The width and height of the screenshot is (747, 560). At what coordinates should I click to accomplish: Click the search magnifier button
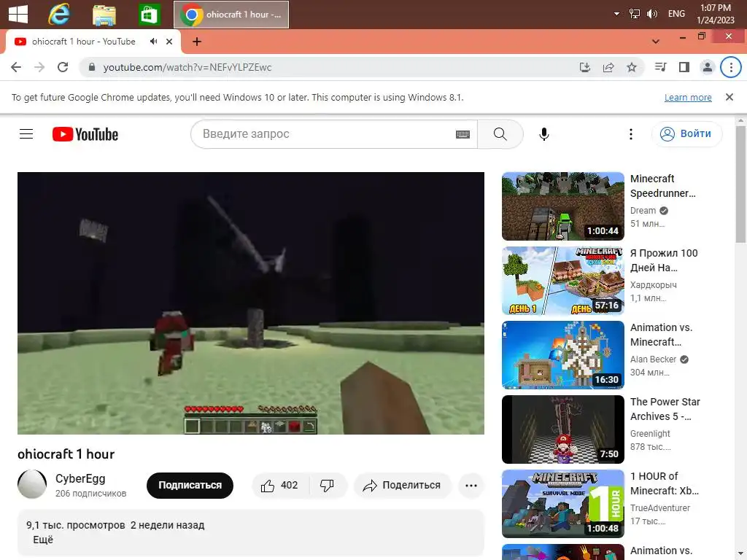click(x=500, y=134)
